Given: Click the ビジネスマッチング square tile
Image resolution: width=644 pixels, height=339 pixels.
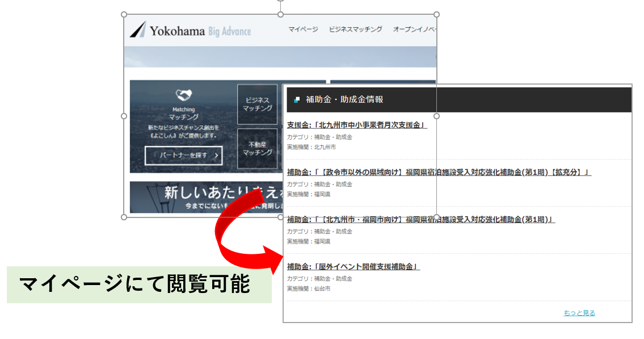Looking at the screenshot, I should click(x=257, y=104).
